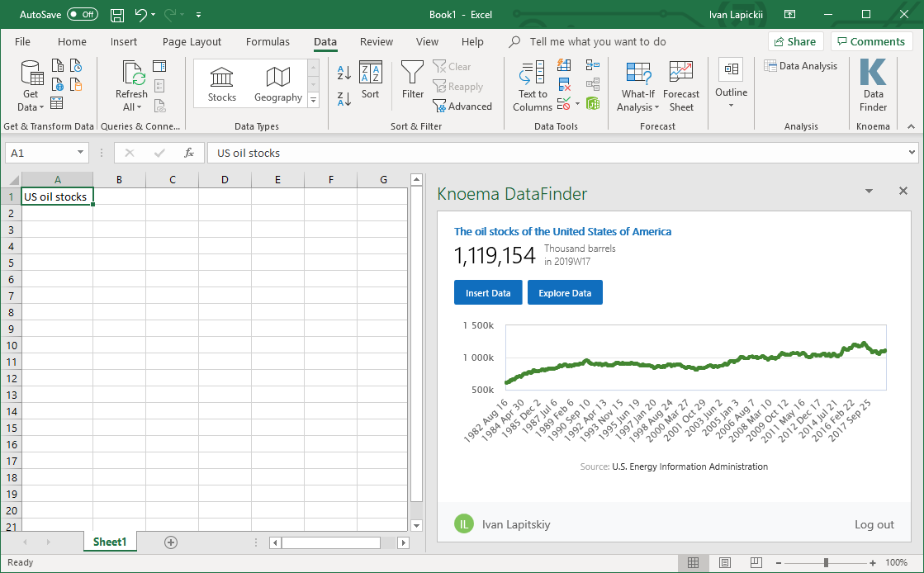Click the Data Validation icon

tap(564, 104)
